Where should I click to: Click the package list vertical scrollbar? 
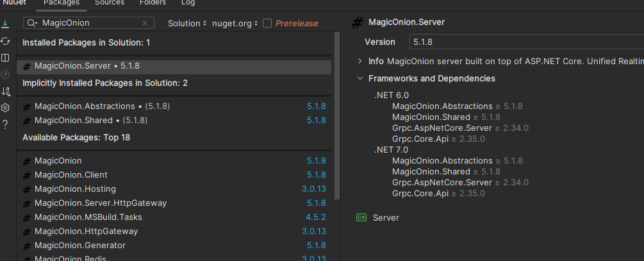[337, 115]
